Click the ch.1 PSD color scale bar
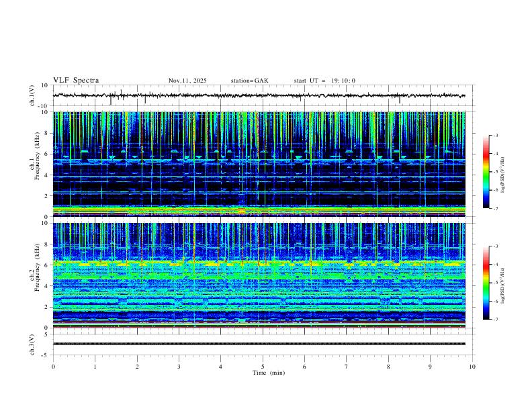The height and width of the screenshot is (411, 532). [x=486, y=172]
